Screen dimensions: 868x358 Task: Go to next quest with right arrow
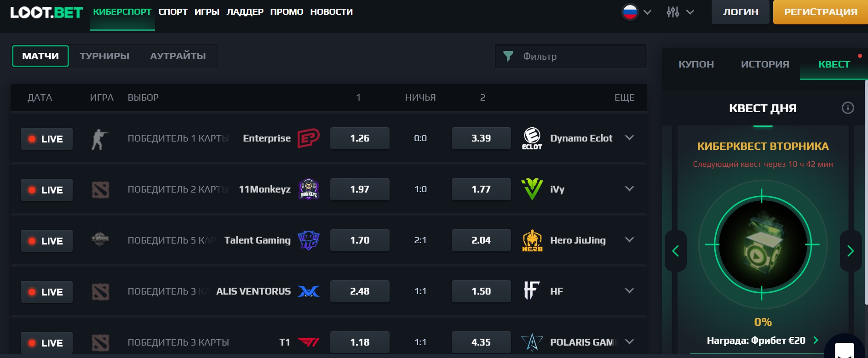click(x=850, y=251)
